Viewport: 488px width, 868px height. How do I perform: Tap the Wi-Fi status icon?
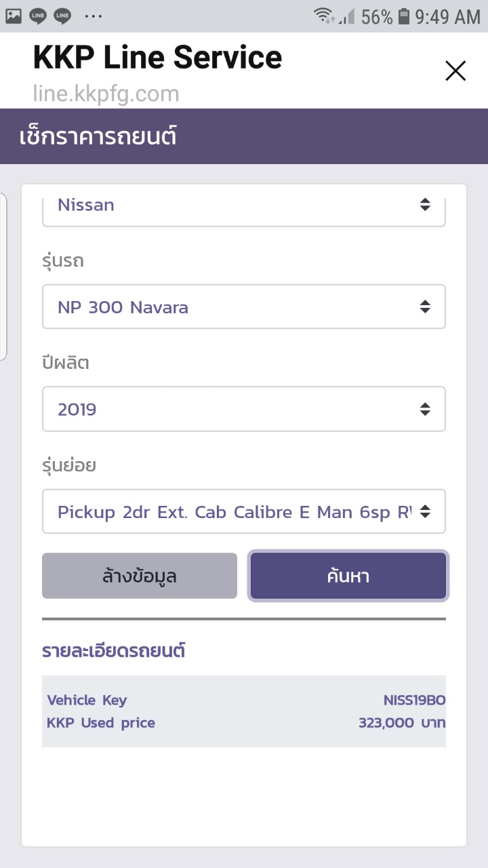324,16
